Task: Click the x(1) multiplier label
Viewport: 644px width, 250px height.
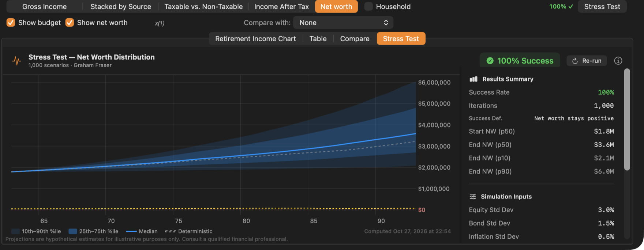Action: 160,23
